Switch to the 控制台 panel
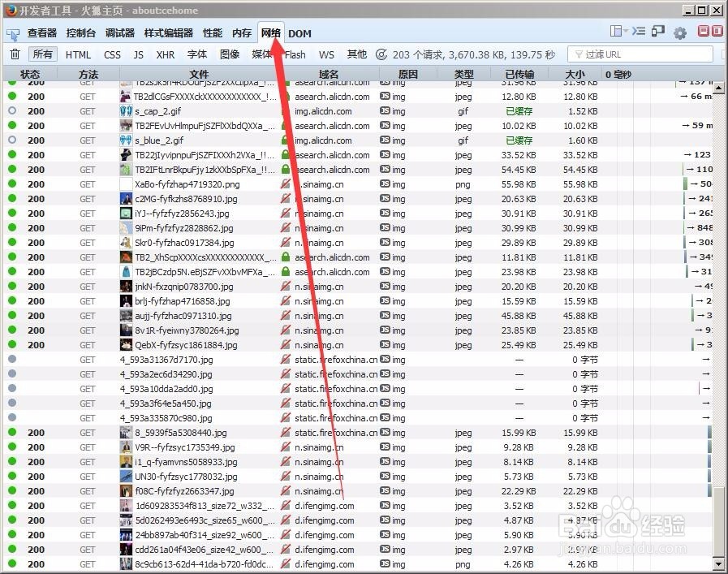Viewport: 728px width, 574px height. pos(80,33)
